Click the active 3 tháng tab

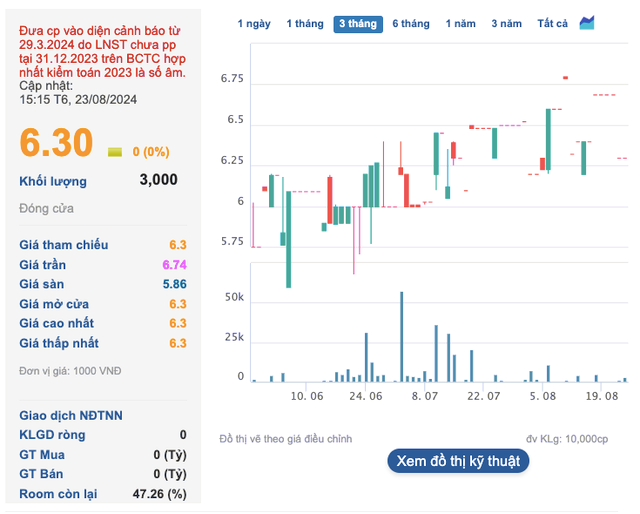pos(357,23)
